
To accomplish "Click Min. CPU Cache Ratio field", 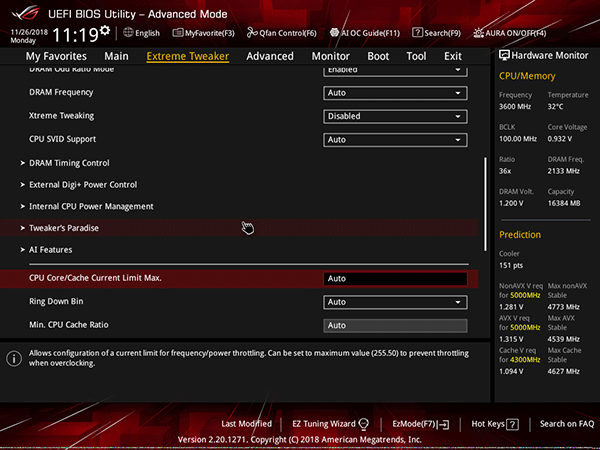I will [395, 325].
